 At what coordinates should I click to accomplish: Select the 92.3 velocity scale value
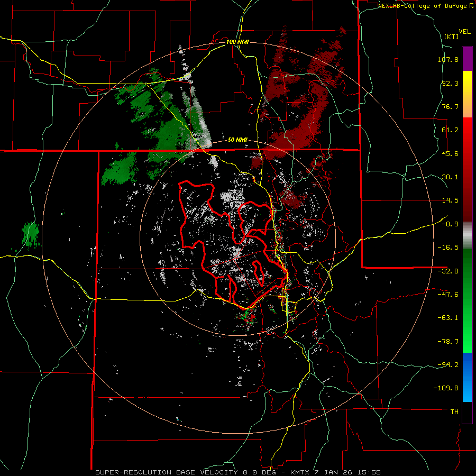coord(450,83)
